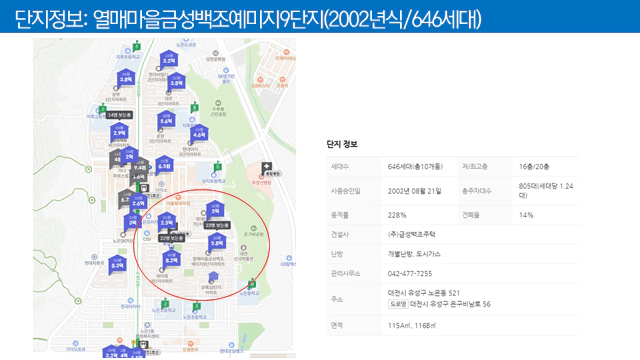The width and height of the screenshot is (640, 360).
Task: Click the 사용승인일 row label
Action: (345, 191)
